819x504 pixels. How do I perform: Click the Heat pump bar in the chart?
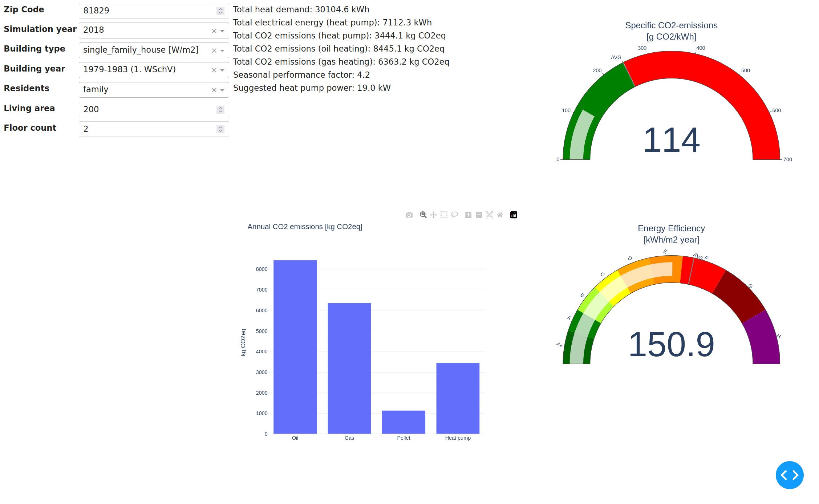click(x=458, y=398)
